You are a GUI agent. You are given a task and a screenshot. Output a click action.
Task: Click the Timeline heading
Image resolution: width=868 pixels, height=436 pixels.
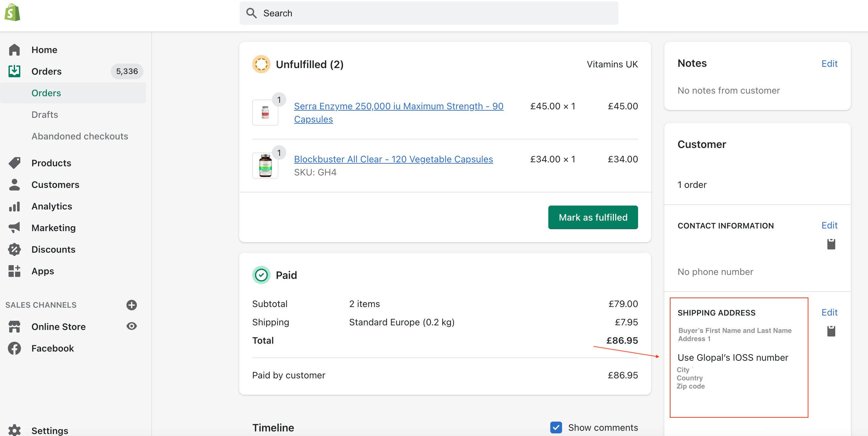[x=273, y=427]
